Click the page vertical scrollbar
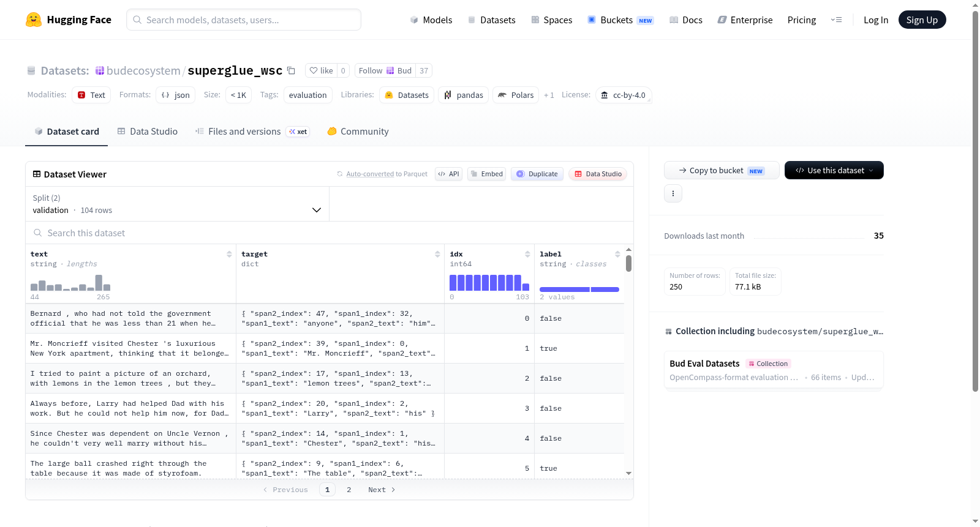Screen dimensions: 980x527 975,201
